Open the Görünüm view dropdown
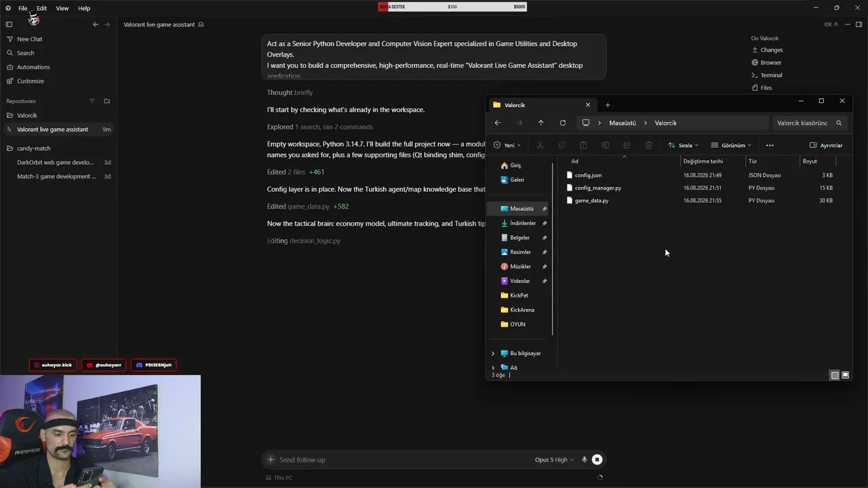The height and width of the screenshot is (488, 868). click(x=731, y=145)
